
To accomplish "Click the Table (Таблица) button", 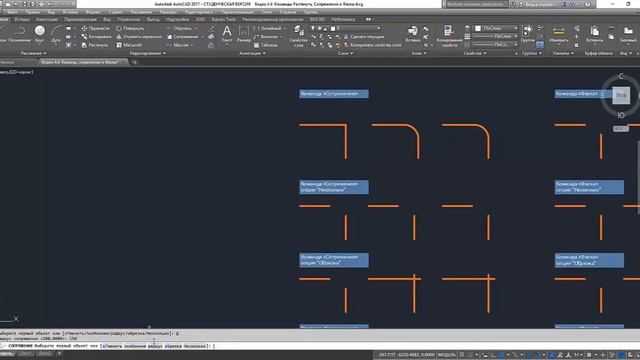I will click(266, 45).
